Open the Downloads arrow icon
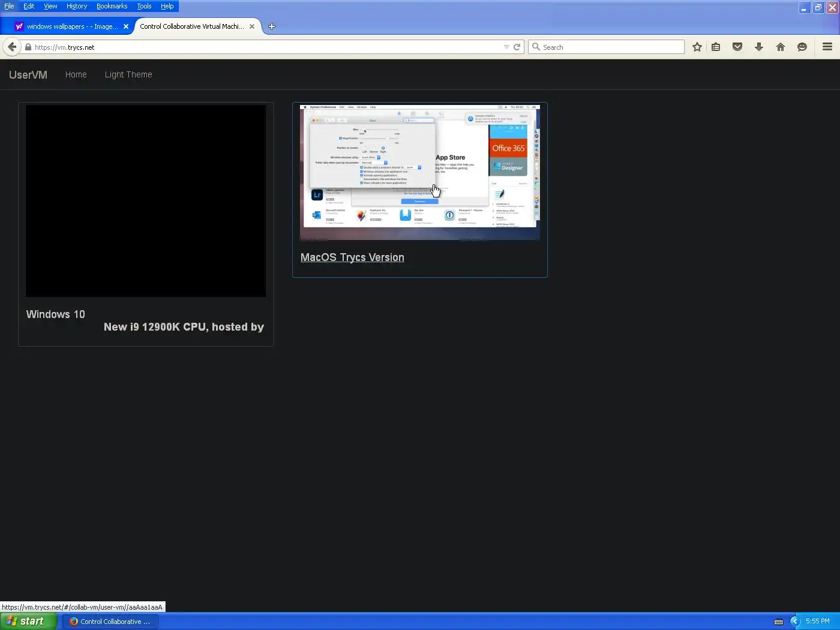 pyautogui.click(x=759, y=47)
